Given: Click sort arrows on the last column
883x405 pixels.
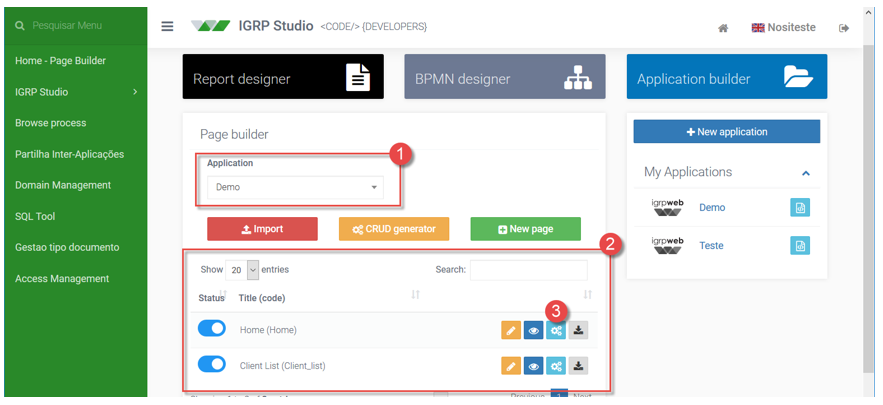Looking at the screenshot, I should click(587, 294).
